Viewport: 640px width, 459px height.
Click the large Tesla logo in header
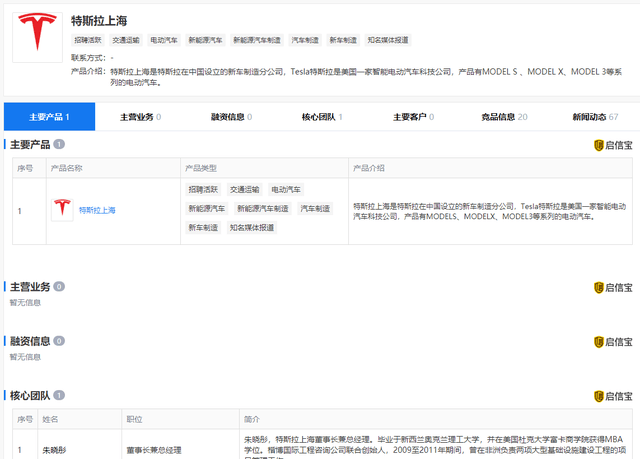pyautogui.click(x=37, y=37)
